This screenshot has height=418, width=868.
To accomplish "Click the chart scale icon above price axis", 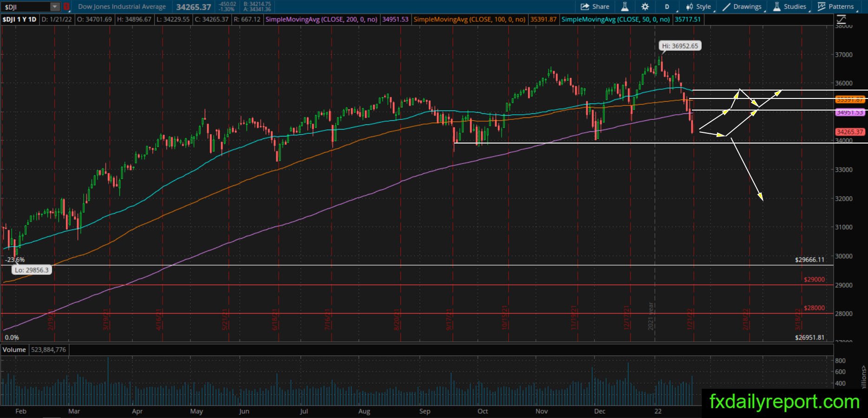I will [x=841, y=20].
